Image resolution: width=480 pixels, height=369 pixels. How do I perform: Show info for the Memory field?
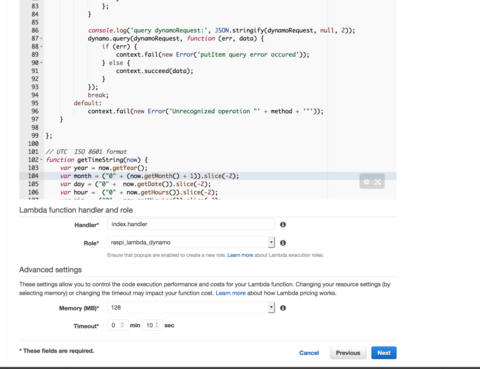click(x=283, y=308)
